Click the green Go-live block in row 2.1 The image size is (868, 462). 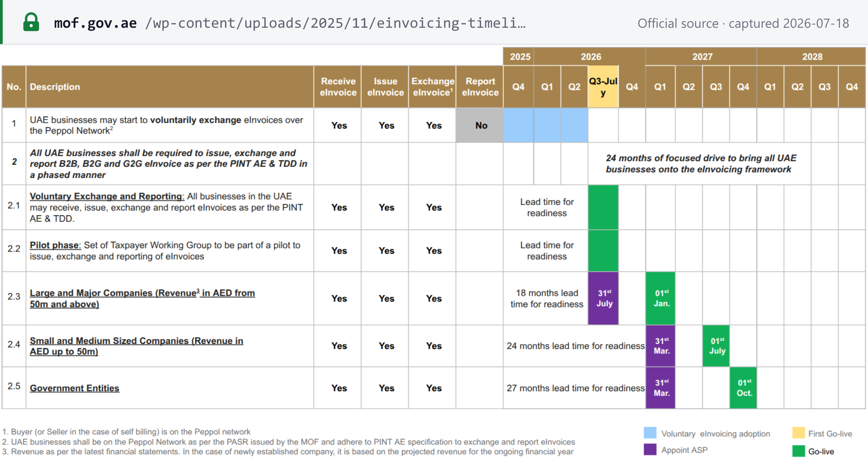pyautogui.click(x=603, y=207)
